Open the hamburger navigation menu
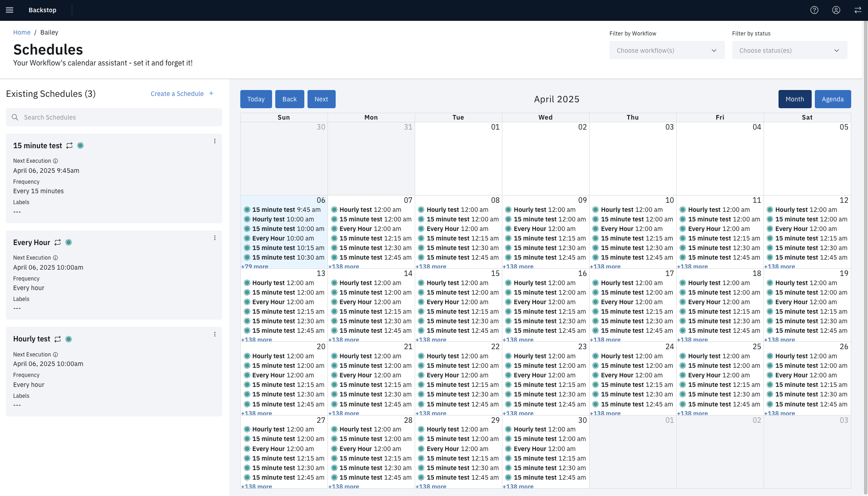 pyautogui.click(x=10, y=10)
